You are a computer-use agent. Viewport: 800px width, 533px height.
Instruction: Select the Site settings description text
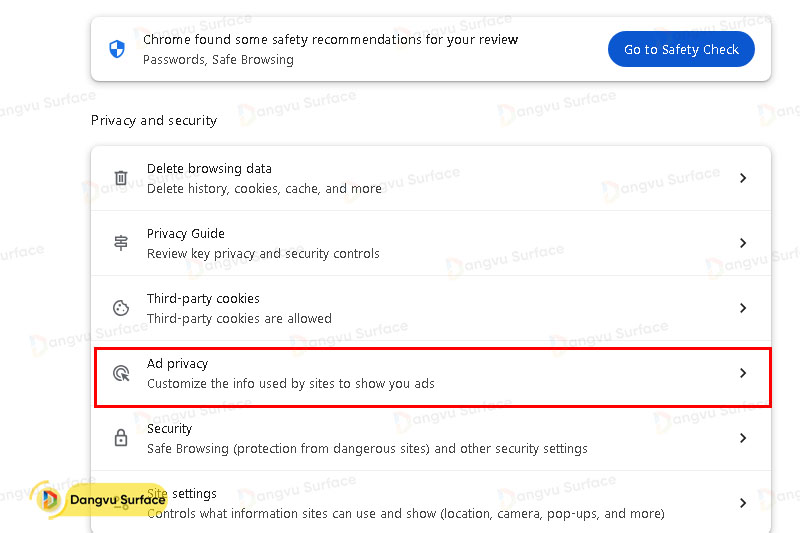coord(405,514)
